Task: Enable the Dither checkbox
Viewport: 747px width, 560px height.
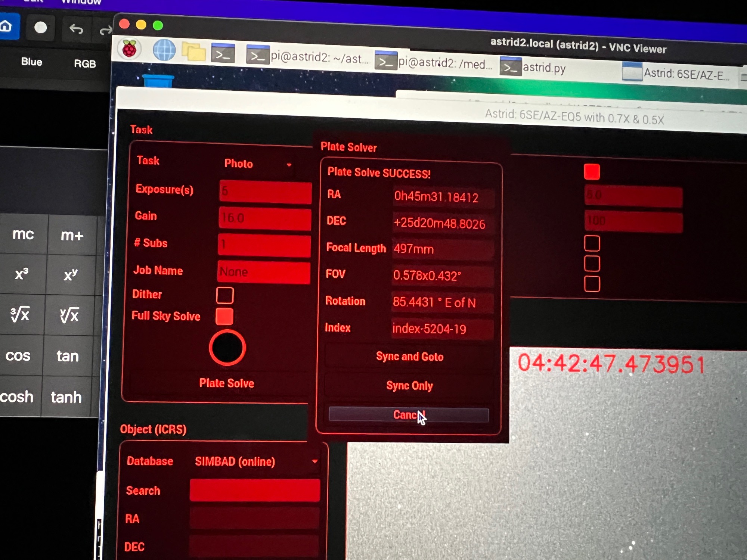Action: coord(225,295)
